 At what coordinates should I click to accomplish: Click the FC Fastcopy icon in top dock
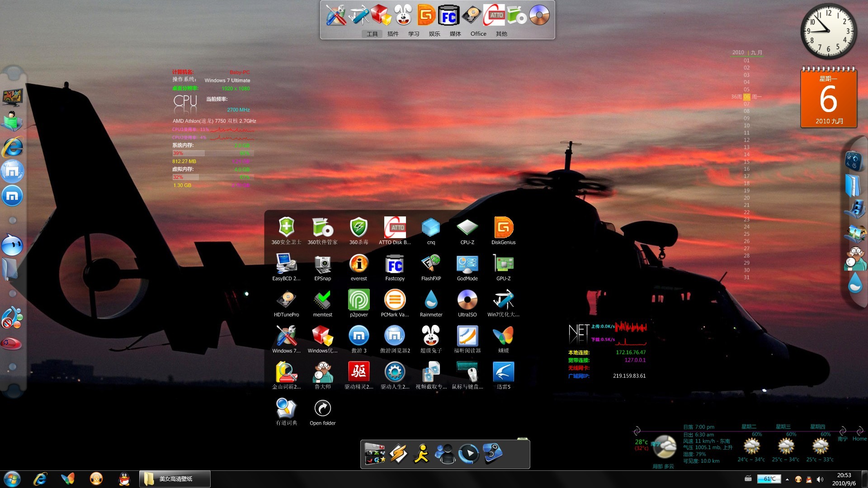[448, 15]
